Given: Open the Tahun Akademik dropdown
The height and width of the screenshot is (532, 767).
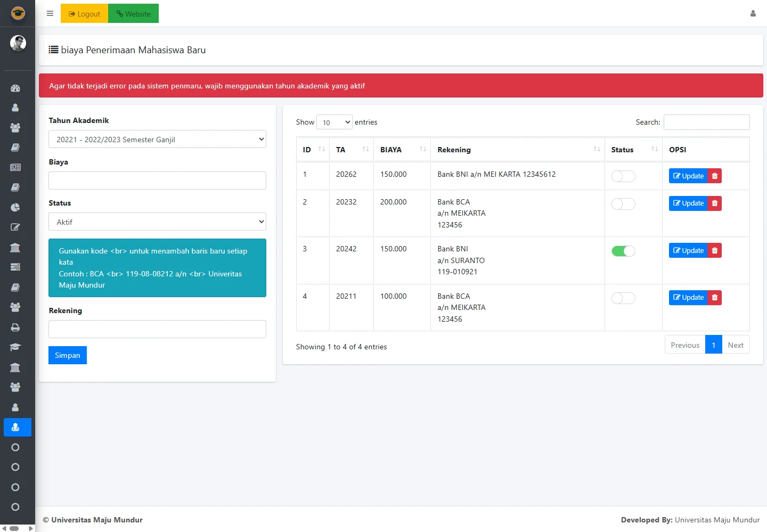Looking at the screenshot, I should pyautogui.click(x=157, y=140).
